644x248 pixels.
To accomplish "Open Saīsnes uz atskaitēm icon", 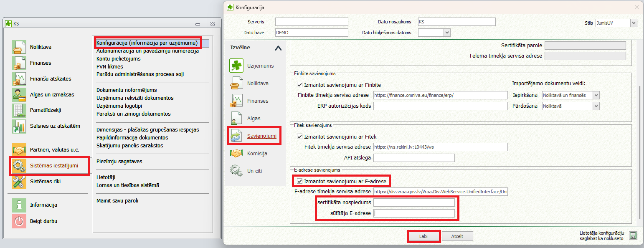I will click(x=19, y=126).
